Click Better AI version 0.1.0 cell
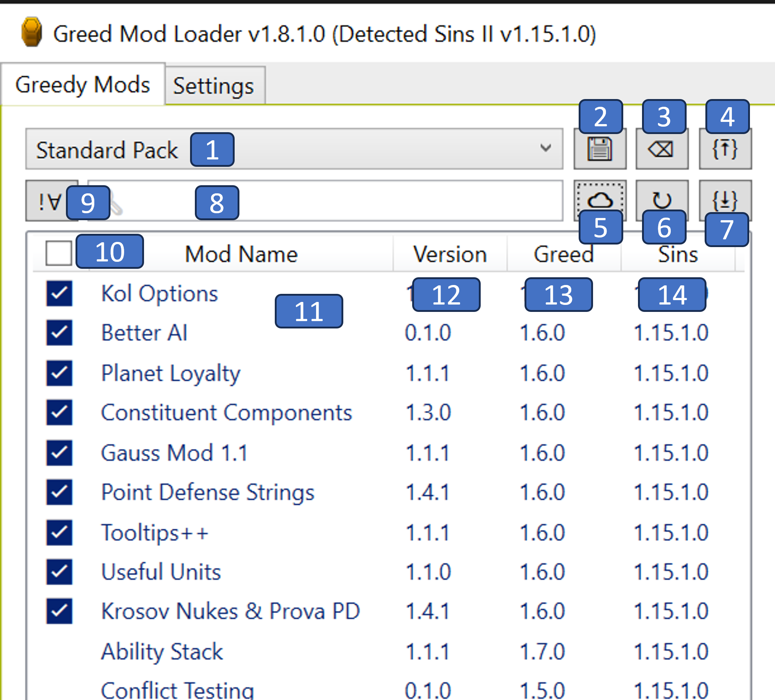 [428, 333]
